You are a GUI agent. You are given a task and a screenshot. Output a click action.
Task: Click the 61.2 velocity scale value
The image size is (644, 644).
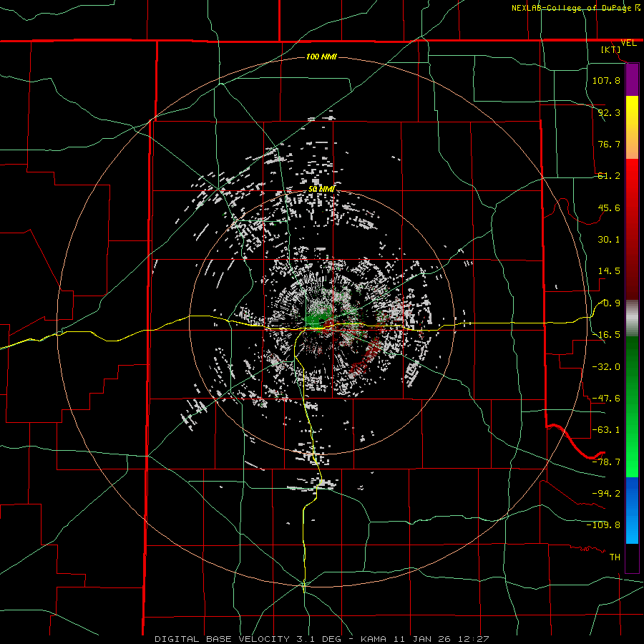point(609,176)
